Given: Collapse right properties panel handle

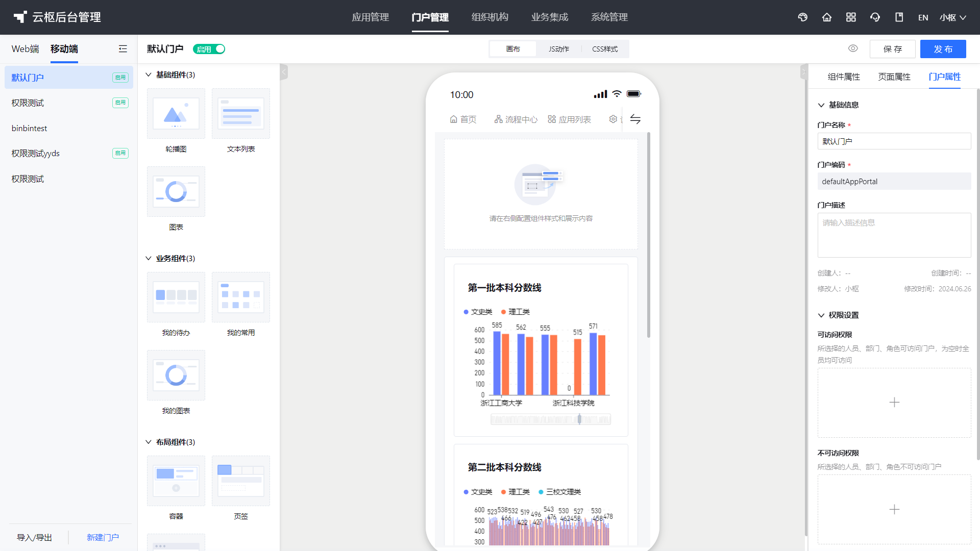Looking at the screenshot, I should coord(804,72).
